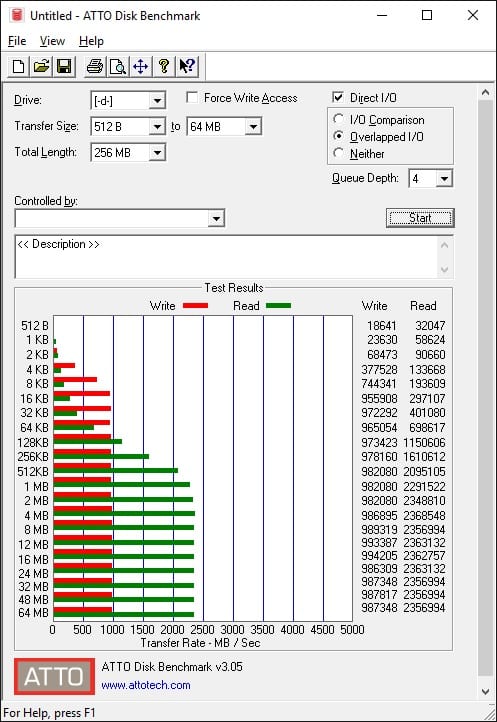Screen dimensions: 497x722
Task: Click the read value 32047
Action: pos(430,326)
